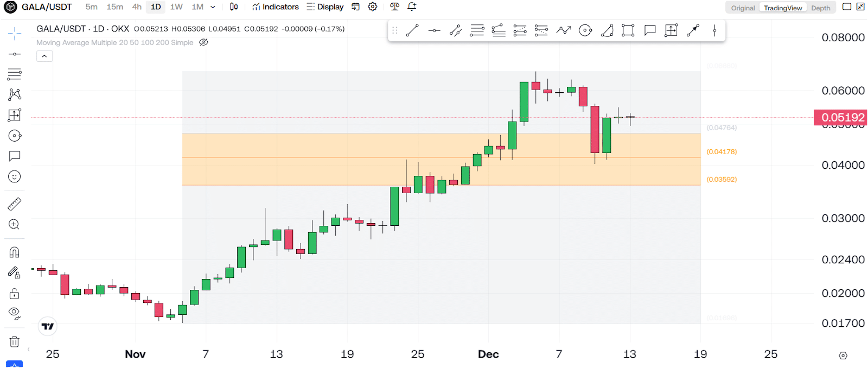The height and width of the screenshot is (368, 868).
Task: Pick the arc tool in floating toolbar
Action: 607,30
